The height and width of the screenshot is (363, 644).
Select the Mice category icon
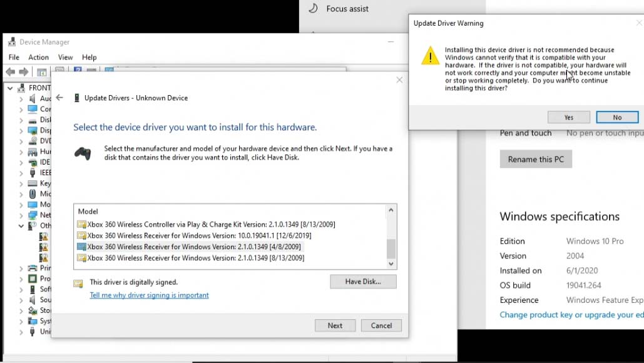coord(33,194)
